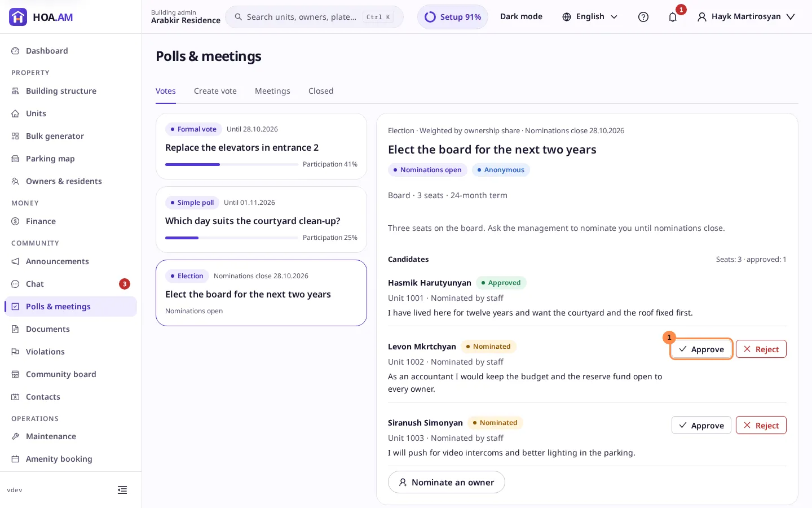
Task: Focus the search units, owners, plate field
Action: pos(314,17)
